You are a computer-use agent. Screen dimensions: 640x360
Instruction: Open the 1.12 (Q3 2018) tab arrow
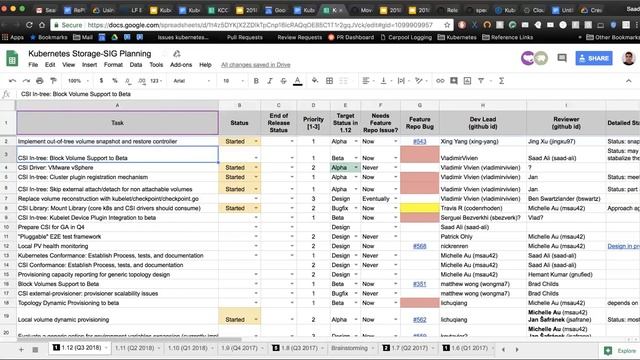[106, 348]
